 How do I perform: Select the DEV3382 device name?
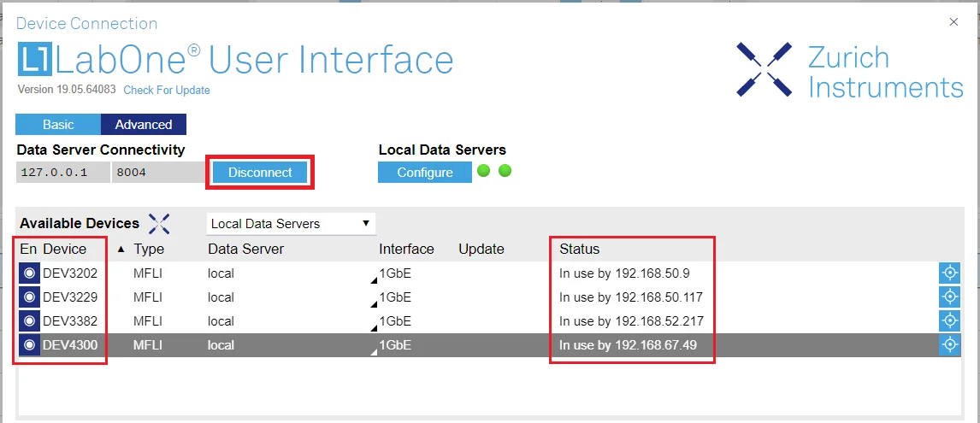(70, 320)
